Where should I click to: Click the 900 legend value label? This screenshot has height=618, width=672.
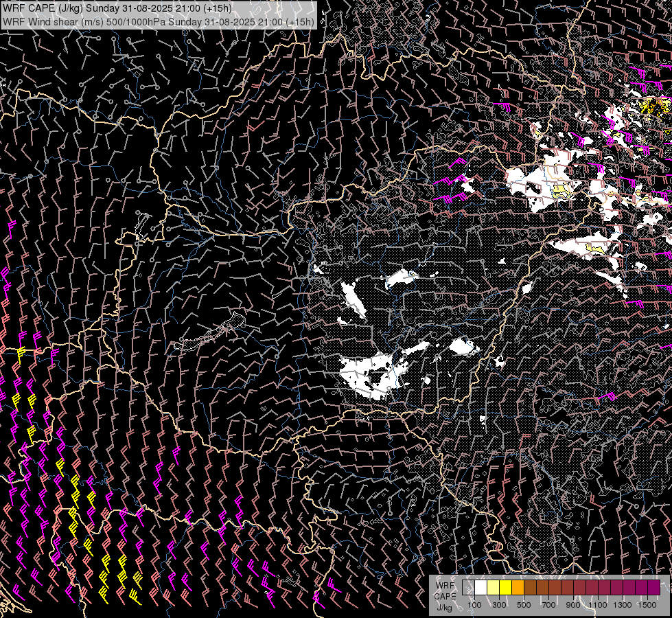573,605
